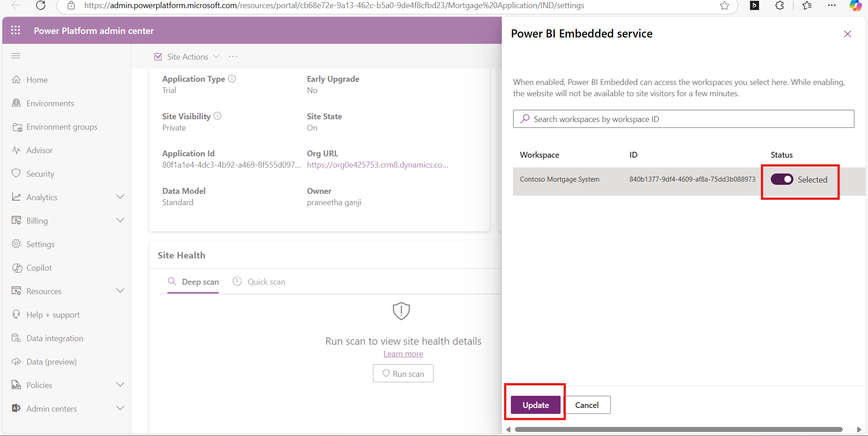Expand the Billing section chevron
Image resolution: width=868 pixels, height=436 pixels.
click(x=120, y=220)
